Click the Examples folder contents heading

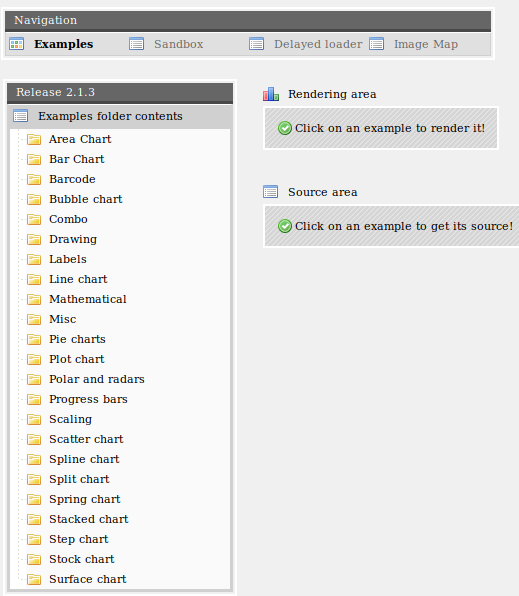click(110, 116)
